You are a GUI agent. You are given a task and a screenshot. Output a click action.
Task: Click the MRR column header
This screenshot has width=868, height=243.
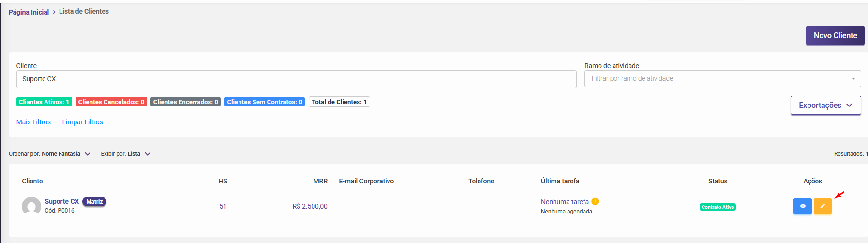(x=320, y=181)
